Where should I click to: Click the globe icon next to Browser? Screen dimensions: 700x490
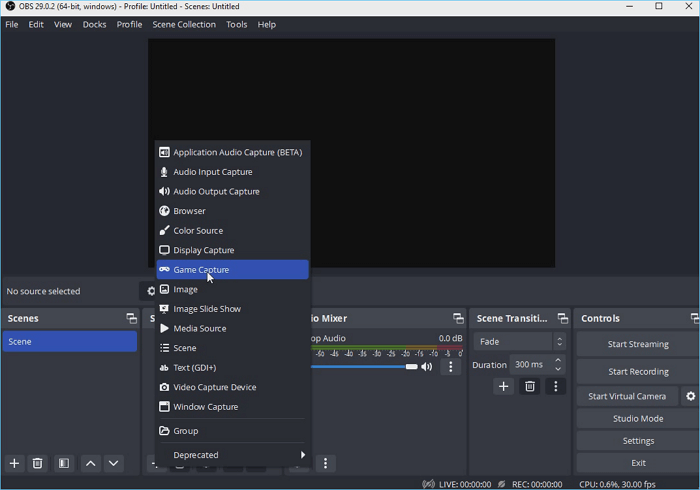click(164, 211)
